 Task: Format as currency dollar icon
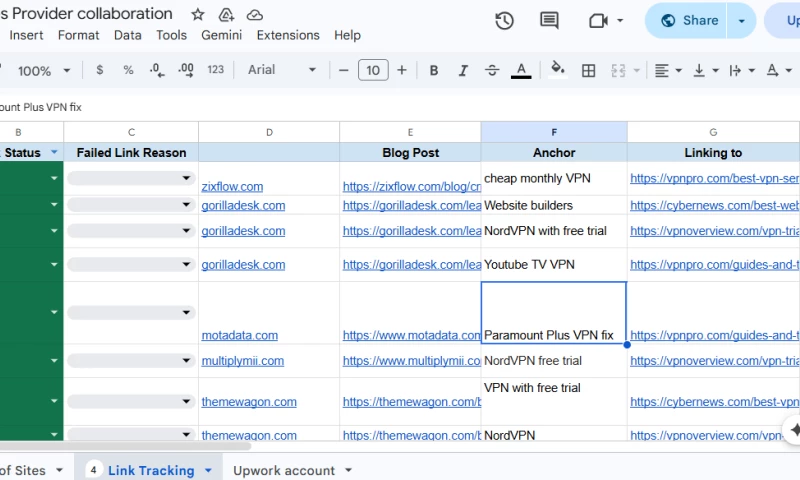point(99,70)
